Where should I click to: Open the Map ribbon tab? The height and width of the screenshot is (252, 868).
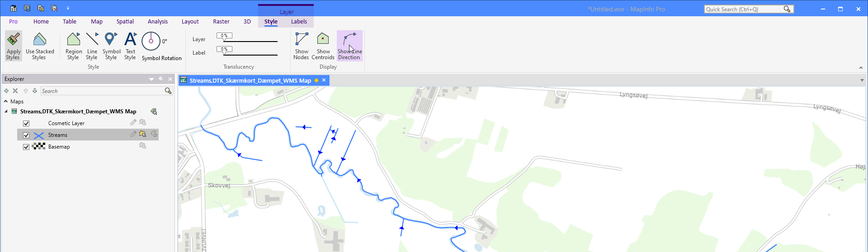pos(97,21)
